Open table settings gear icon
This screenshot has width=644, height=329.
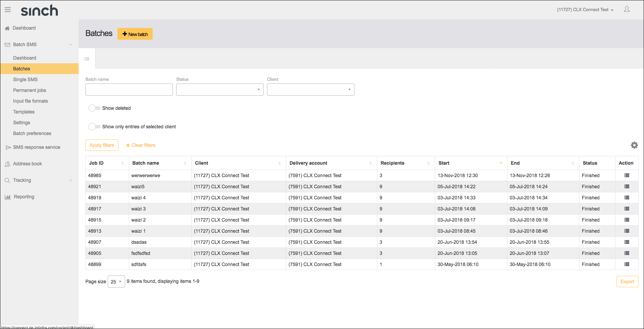pos(634,145)
